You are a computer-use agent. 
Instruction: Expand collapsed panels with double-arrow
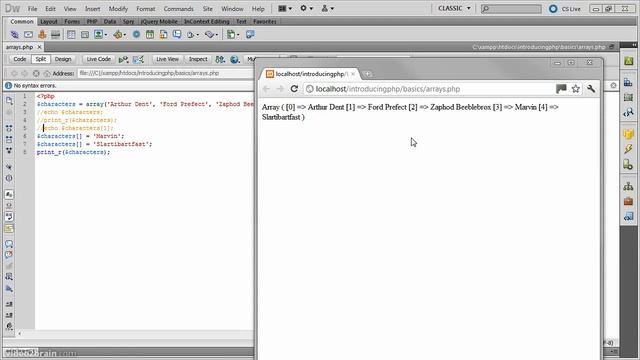(633, 44)
